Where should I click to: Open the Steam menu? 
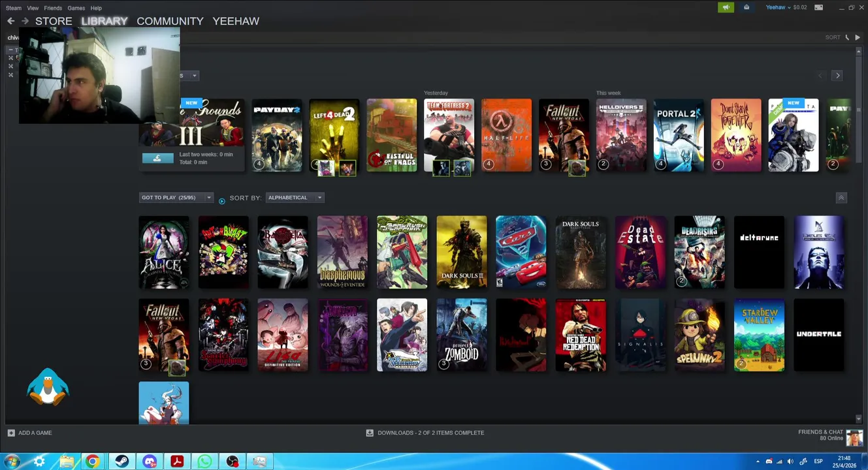(13, 8)
